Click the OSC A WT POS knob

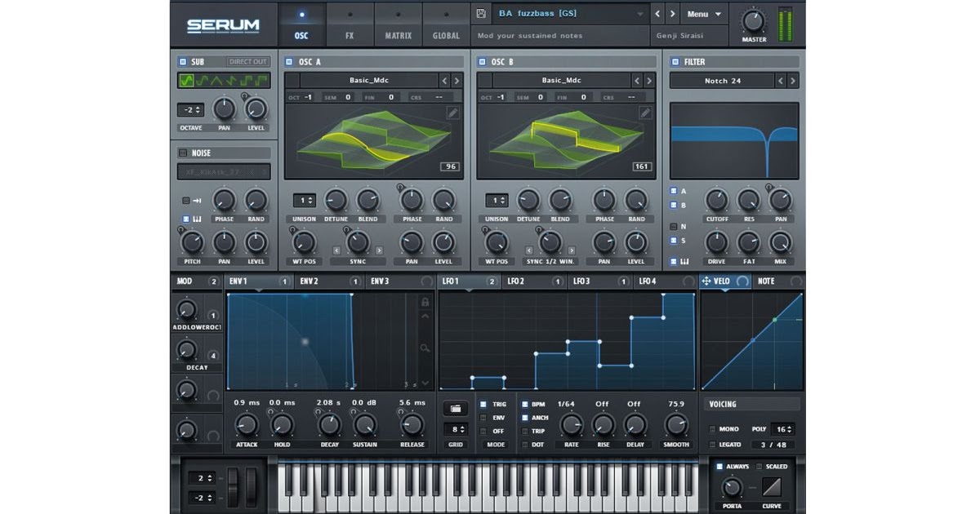(304, 241)
